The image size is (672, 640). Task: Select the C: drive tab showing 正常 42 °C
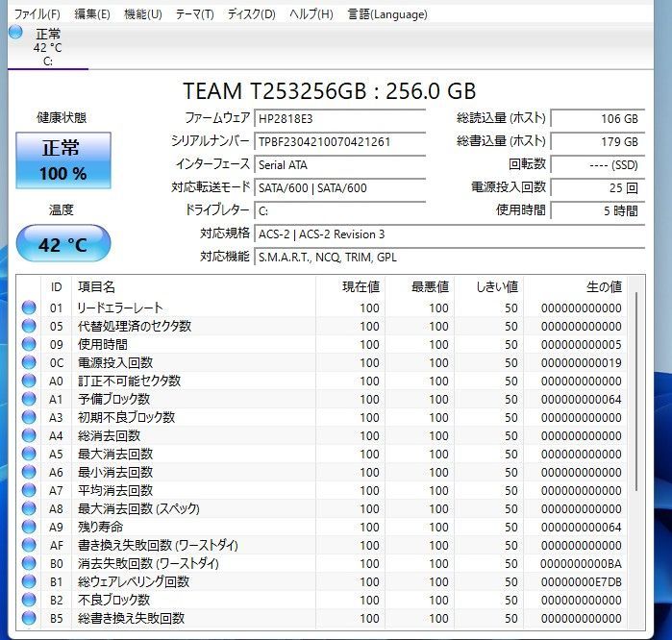(47, 47)
